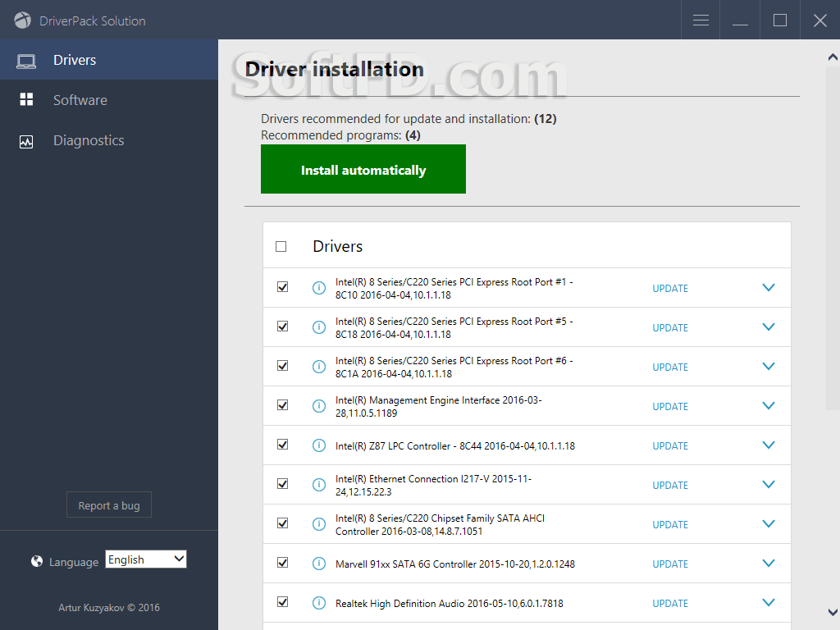840x630 pixels.
Task: Click the laptop icon beside Drivers
Action: click(26, 61)
